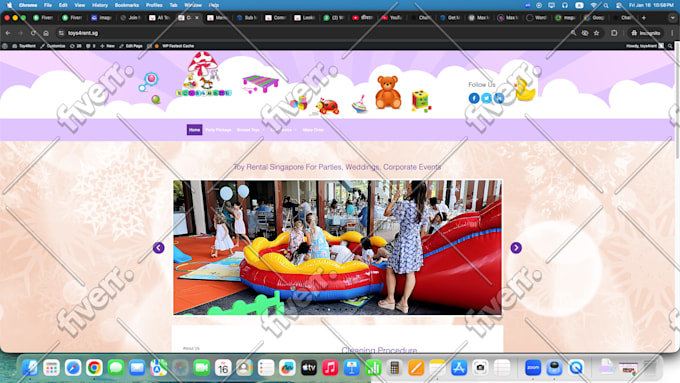
Task: Open the Calendar app showing 16
Action: coord(223,368)
